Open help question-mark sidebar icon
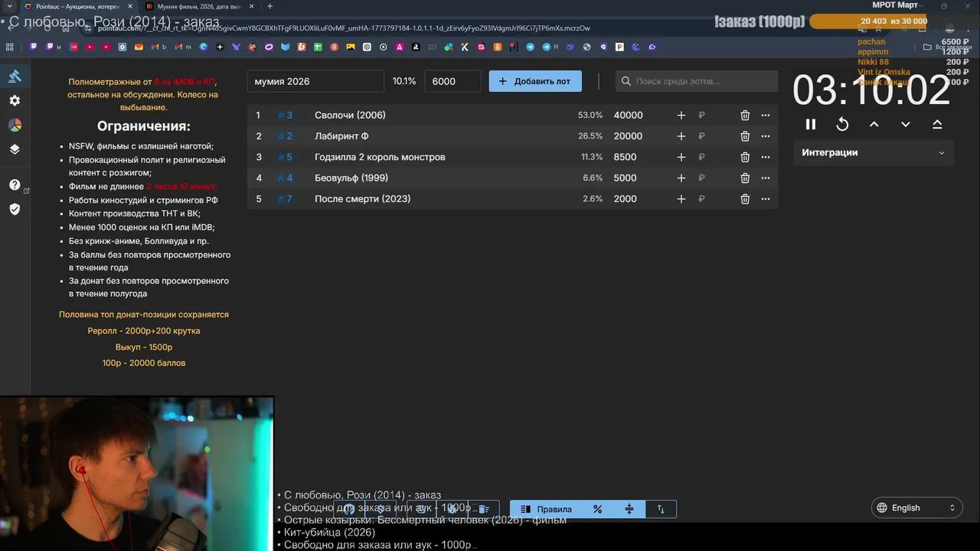Screen dimensions: 980x551 tap(15, 185)
